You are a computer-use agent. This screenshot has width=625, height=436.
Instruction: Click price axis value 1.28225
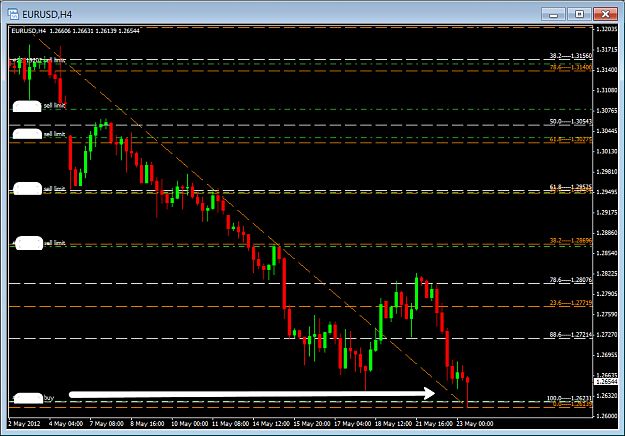click(x=607, y=273)
